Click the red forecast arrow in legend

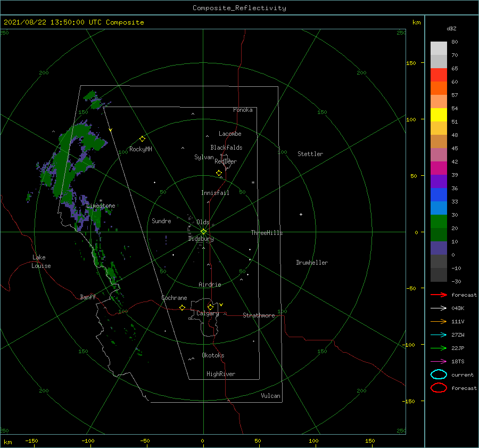[439, 295]
